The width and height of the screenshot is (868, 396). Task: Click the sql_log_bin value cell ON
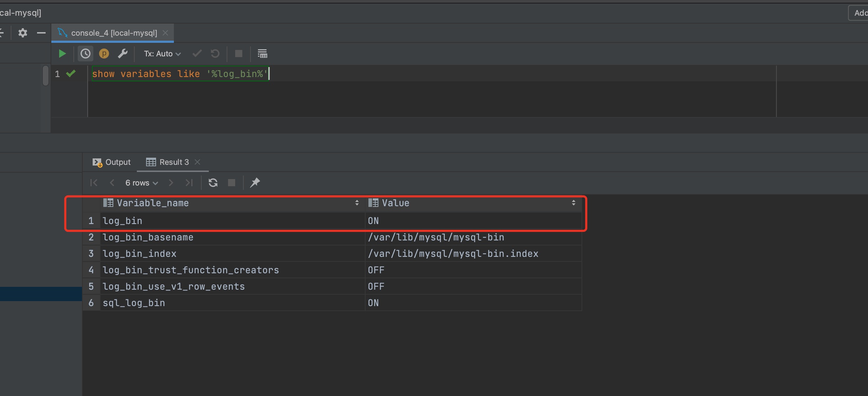tap(373, 303)
